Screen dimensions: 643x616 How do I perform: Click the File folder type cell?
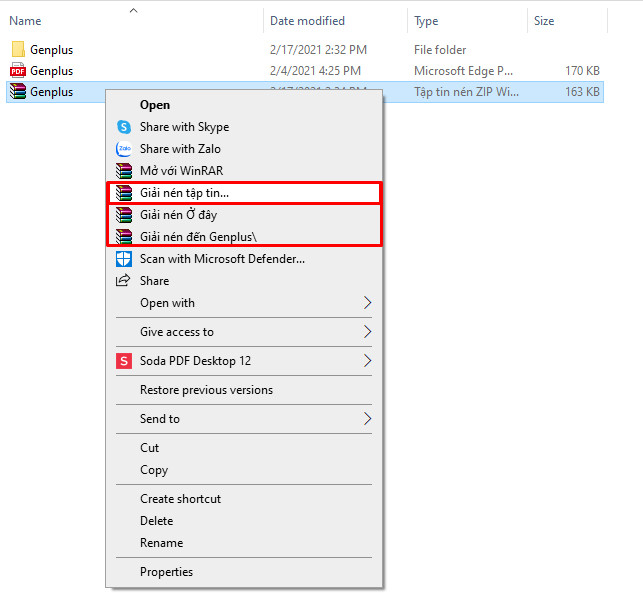point(440,50)
